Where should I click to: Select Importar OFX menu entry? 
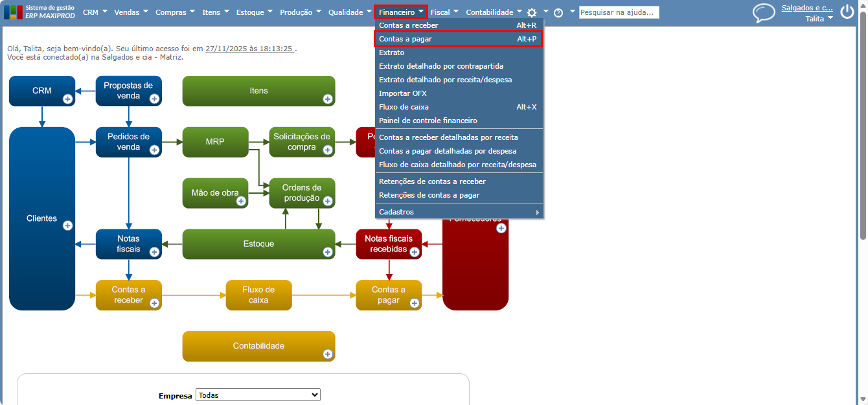click(x=459, y=93)
